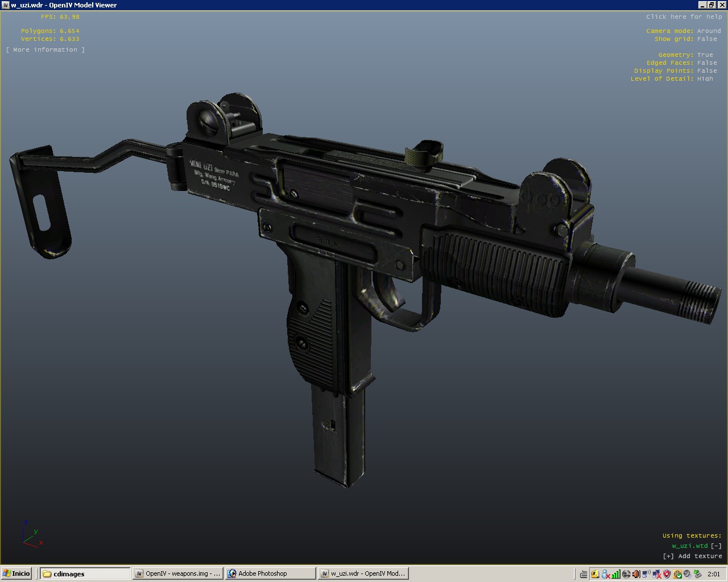Open the Inicio start button

point(16,573)
